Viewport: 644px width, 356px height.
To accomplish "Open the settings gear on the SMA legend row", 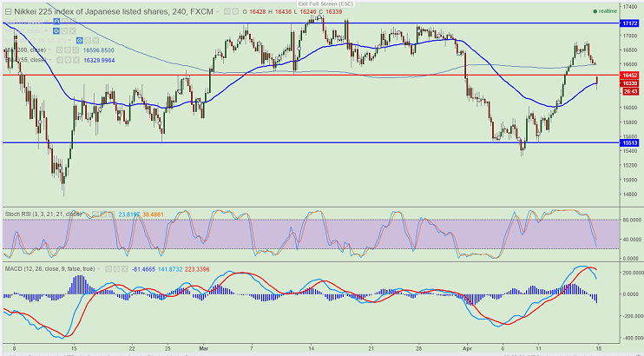I will pos(64,22).
